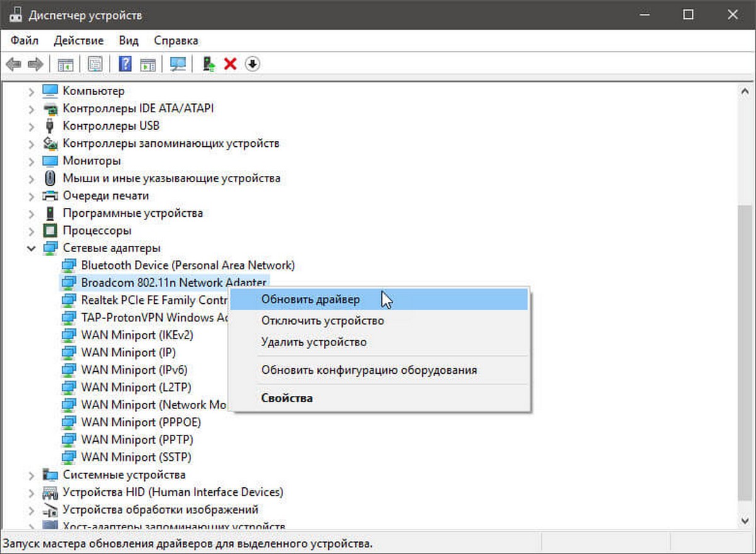756x554 pixels.
Task: Click scan for hardware changes monitor icon
Action: 178,64
